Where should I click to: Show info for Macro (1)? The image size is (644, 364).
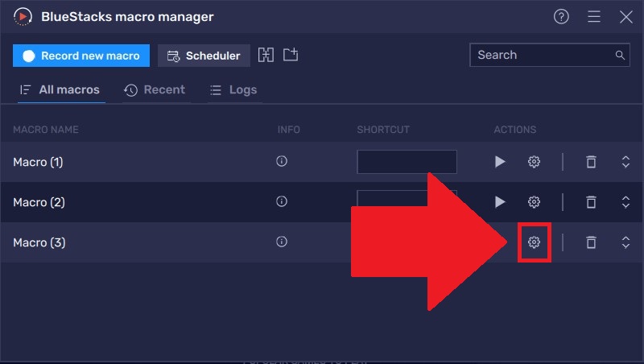(281, 161)
